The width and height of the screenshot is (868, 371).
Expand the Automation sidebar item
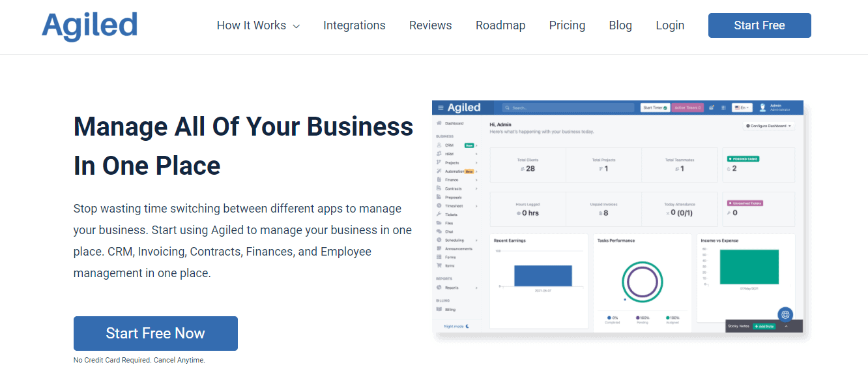[x=456, y=171]
